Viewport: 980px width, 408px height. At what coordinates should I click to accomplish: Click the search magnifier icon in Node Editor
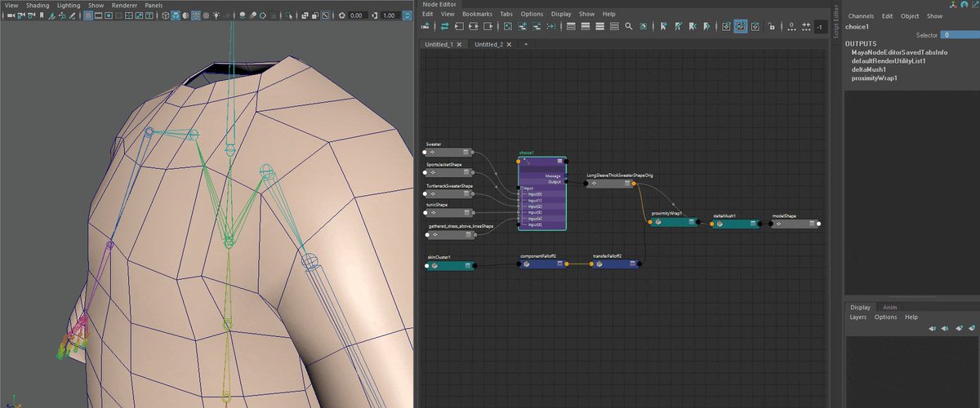tap(629, 26)
